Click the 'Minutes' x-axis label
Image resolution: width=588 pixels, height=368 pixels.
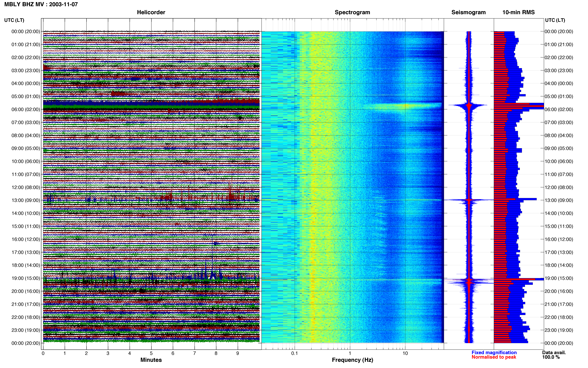coord(151,360)
